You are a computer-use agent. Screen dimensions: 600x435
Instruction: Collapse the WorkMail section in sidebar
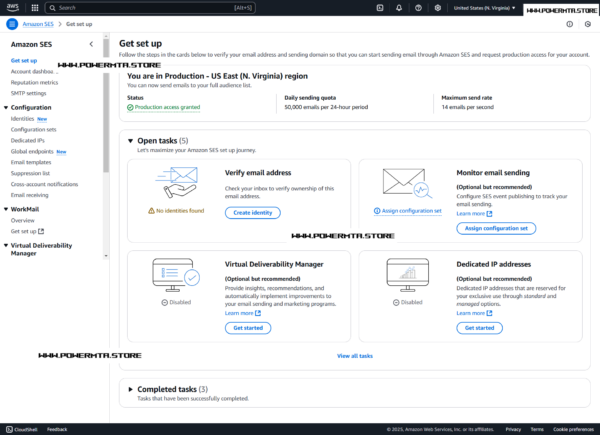6,209
